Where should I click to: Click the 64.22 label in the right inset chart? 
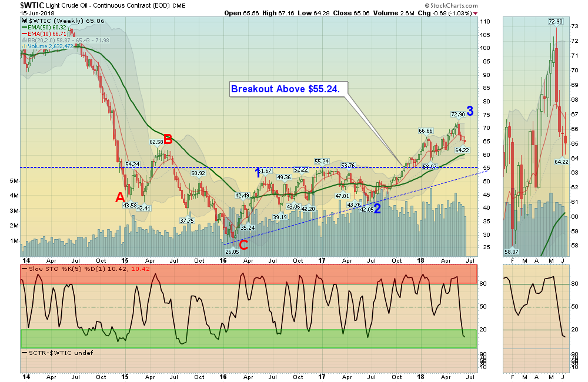pos(562,162)
